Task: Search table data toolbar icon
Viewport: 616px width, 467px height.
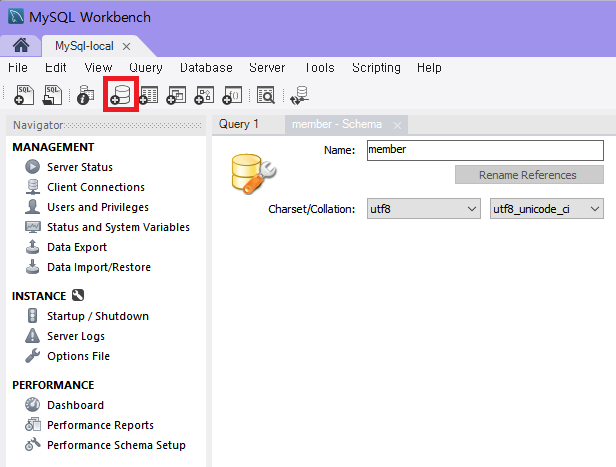Action: [266, 95]
